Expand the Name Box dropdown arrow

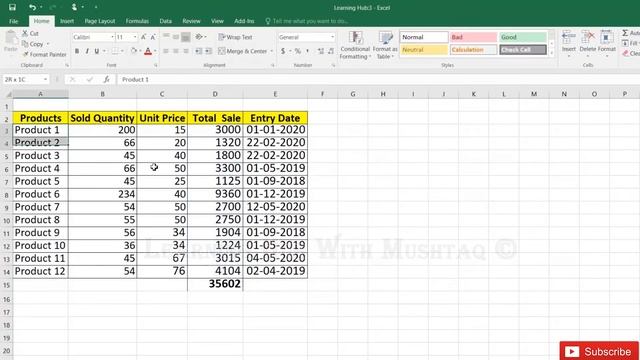tap(45, 79)
